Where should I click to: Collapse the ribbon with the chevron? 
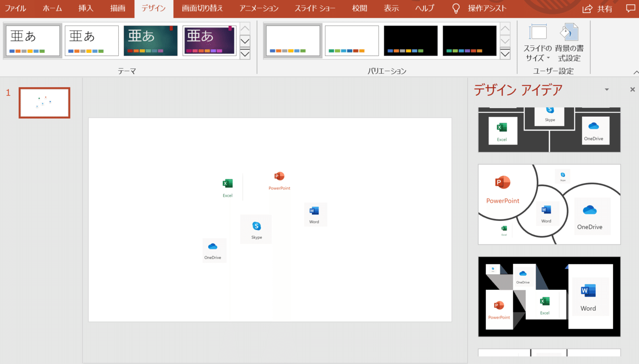[x=636, y=72]
